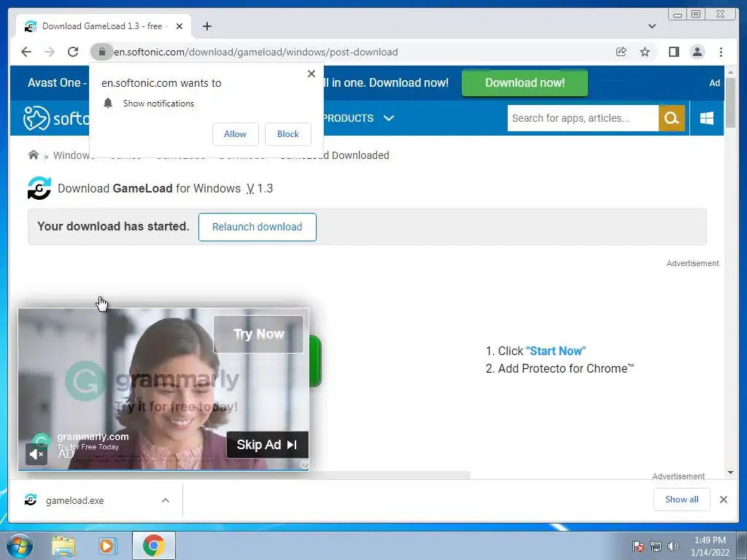Click the Chrome taskbar icon
747x560 pixels.
coord(153,545)
